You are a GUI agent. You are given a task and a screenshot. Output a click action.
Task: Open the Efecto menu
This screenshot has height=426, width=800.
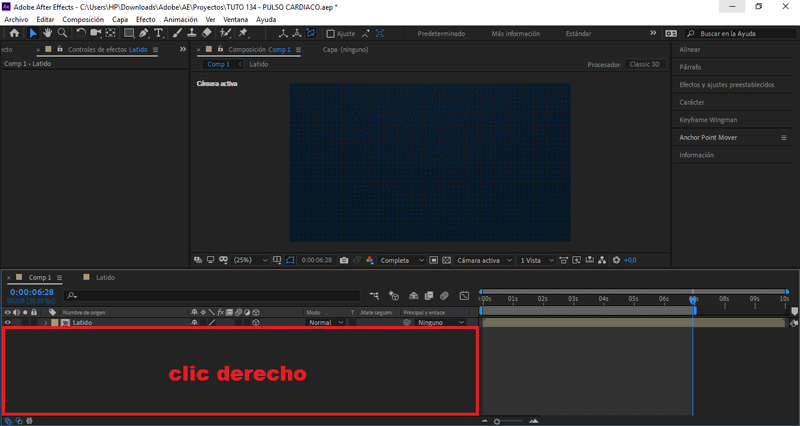(145, 19)
